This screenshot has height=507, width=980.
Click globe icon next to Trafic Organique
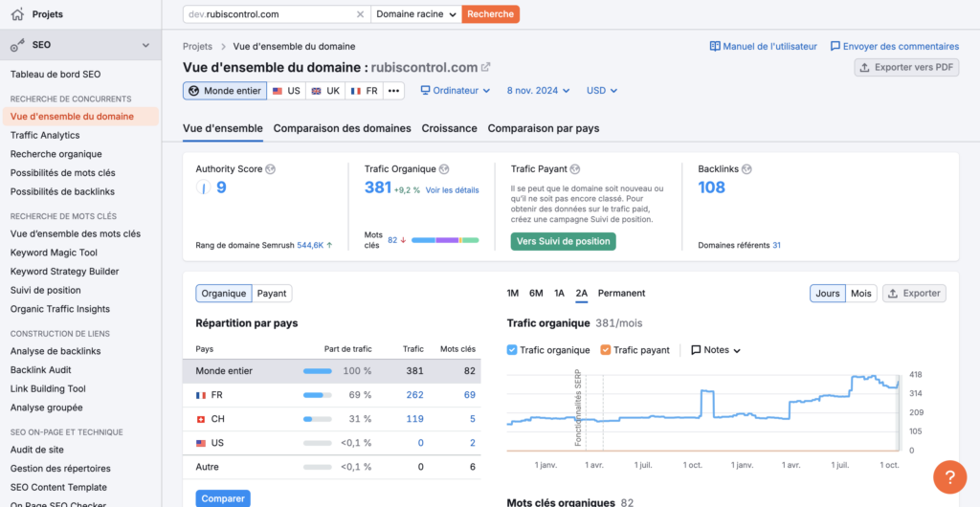[x=444, y=169]
